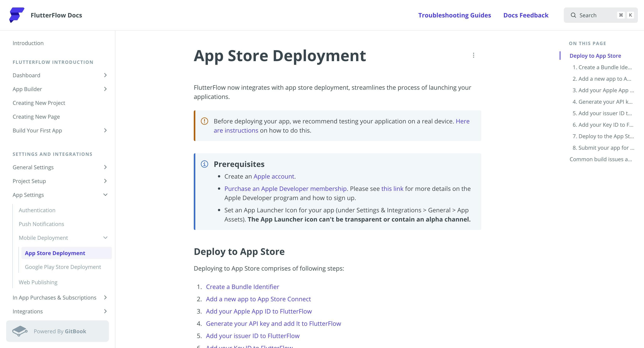This screenshot has height=348, width=644.
Task: Open Docs Feedback in the header
Action: tap(526, 15)
